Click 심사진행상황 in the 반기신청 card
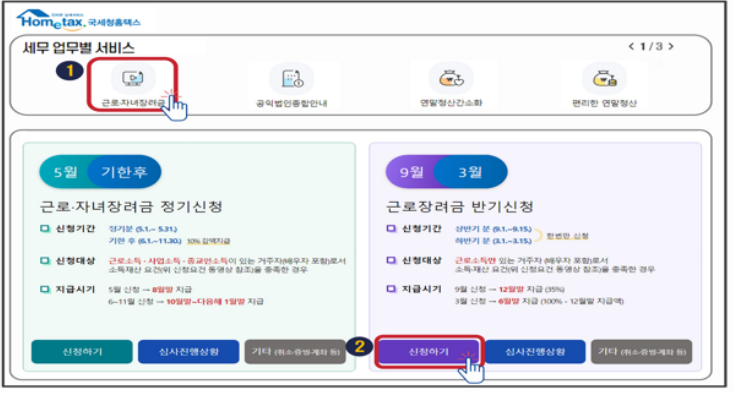The width and height of the screenshot is (734, 393). (x=535, y=352)
